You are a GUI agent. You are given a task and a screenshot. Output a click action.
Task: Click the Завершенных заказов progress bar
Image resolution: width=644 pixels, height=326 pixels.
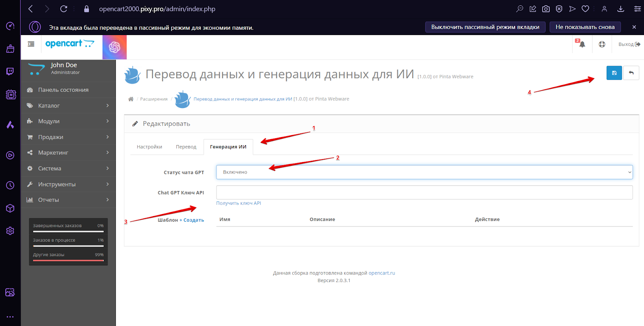click(x=68, y=231)
